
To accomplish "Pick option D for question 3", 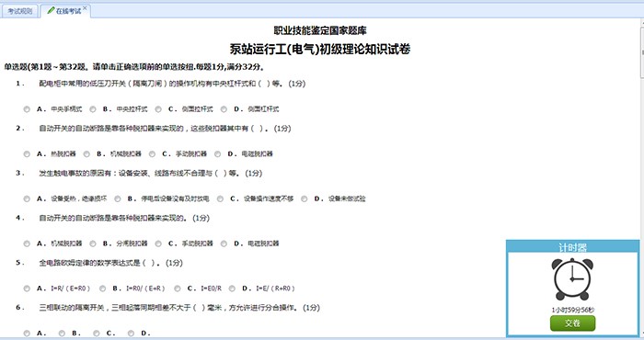I will point(304,198).
